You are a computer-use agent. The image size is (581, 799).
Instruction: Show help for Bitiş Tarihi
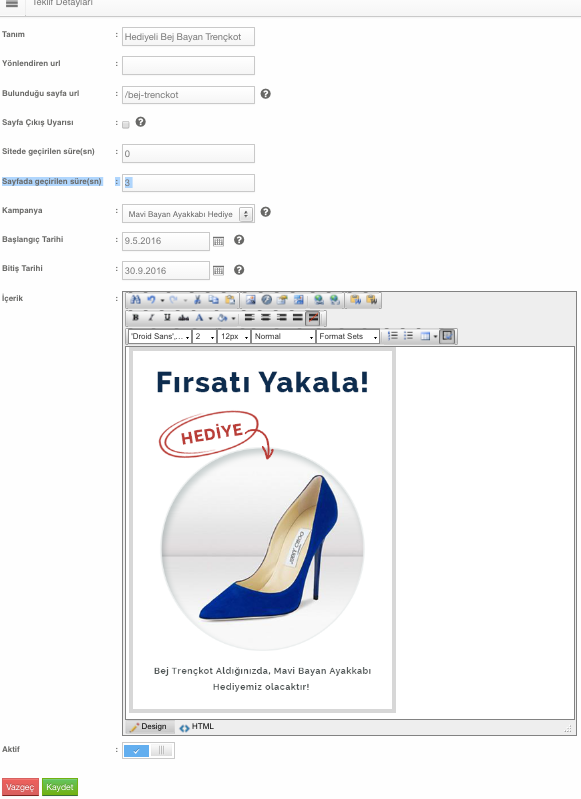(239, 270)
